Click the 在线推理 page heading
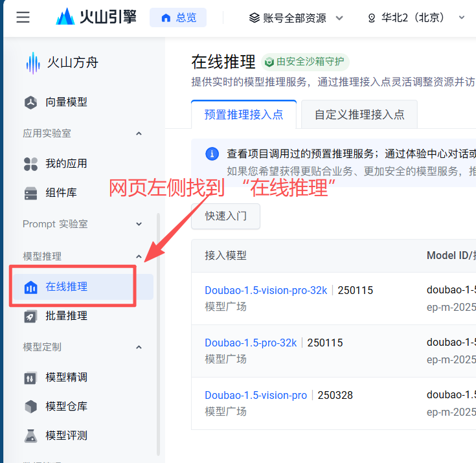The height and width of the screenshot is (463, 476). pyautogui.click(x=223, y=62)
